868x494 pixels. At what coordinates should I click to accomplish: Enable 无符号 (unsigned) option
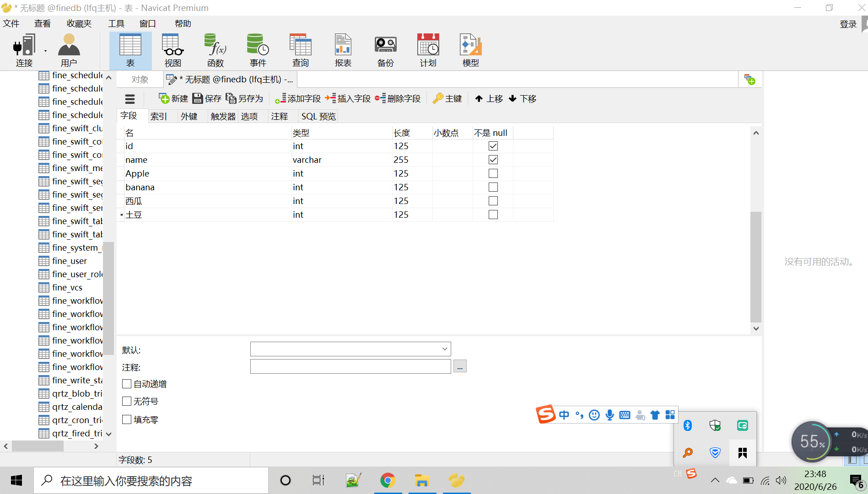(x=127, y=401)
